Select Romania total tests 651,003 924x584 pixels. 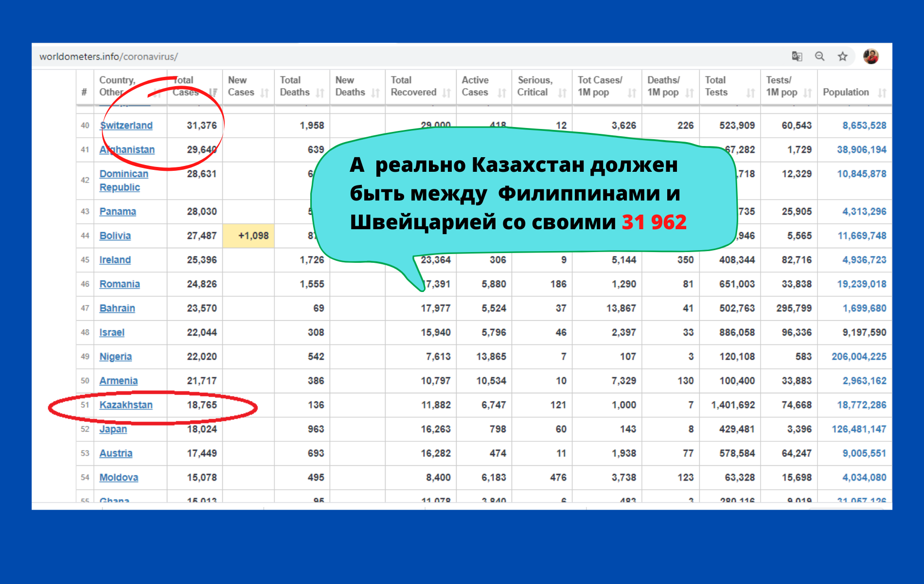coord(737,284)
